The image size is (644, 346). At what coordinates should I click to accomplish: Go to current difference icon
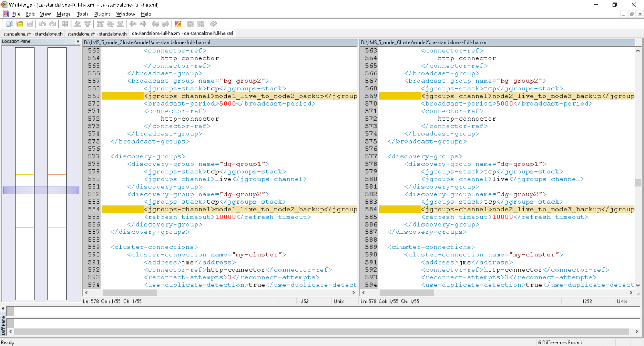point(110,24)
